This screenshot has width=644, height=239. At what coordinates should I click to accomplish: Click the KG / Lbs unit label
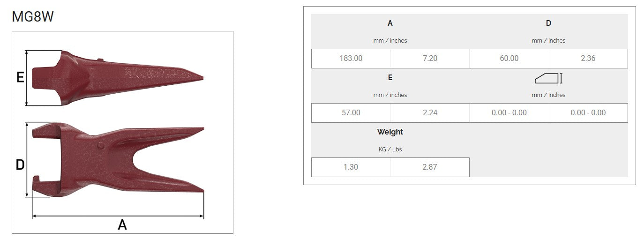point(390,149)
